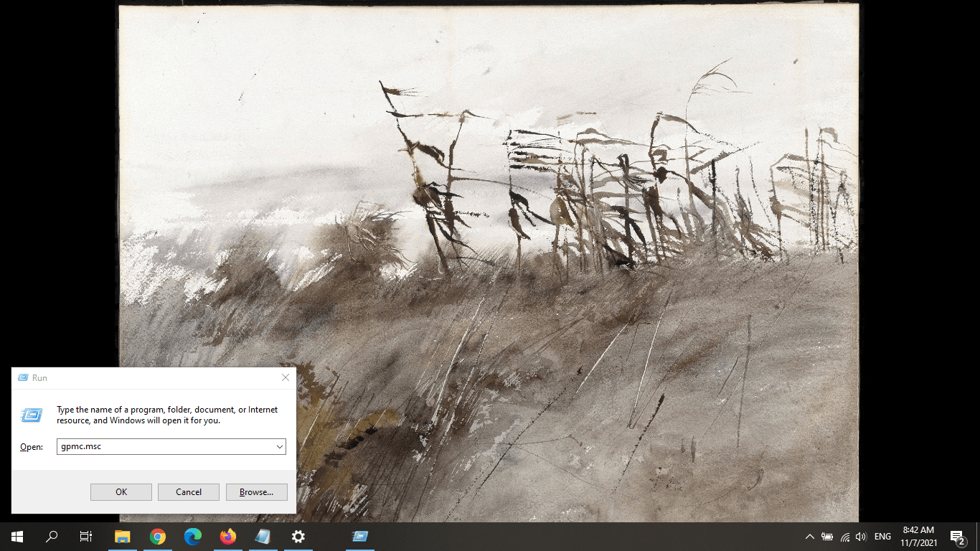Viewport: 980px width, 551px height.
Task: Open Task View on the taskbar
Action: [x=86, y=537]
